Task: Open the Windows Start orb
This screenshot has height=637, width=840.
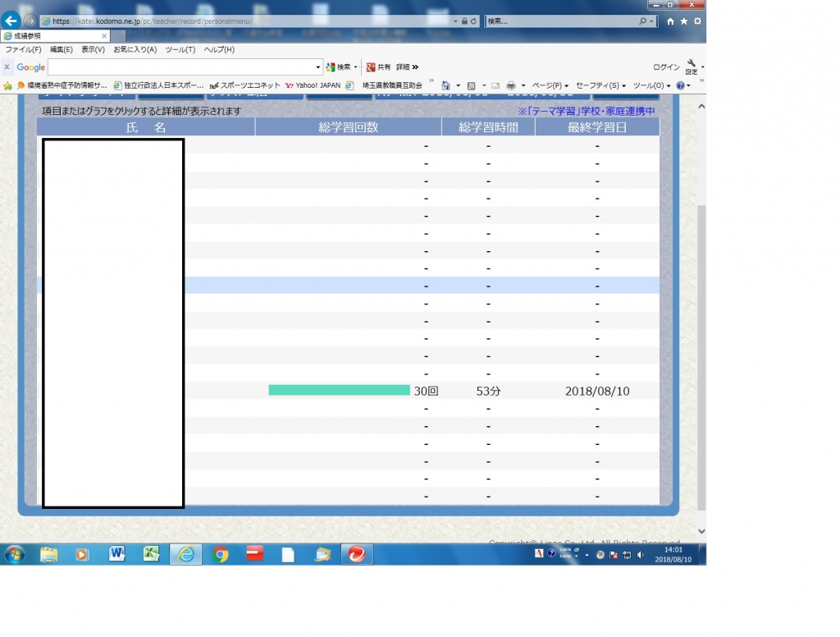Action: tap(15, 554)
